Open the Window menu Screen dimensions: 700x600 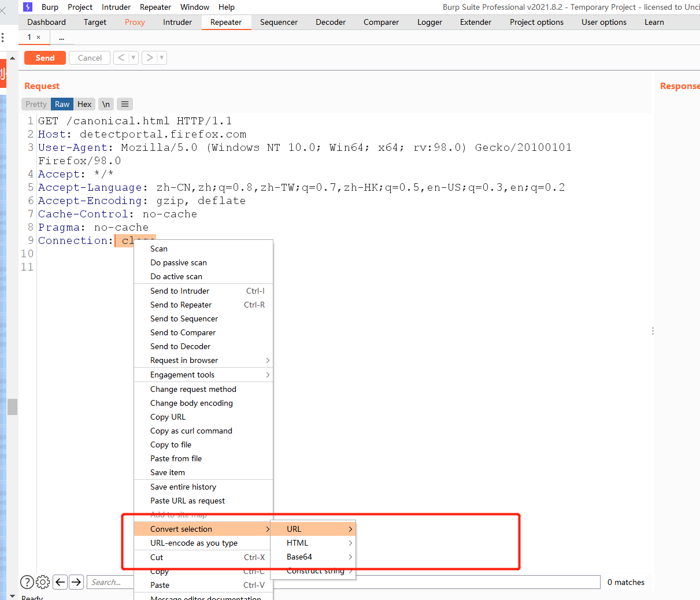pyautogui.click(x=195, y=7)
